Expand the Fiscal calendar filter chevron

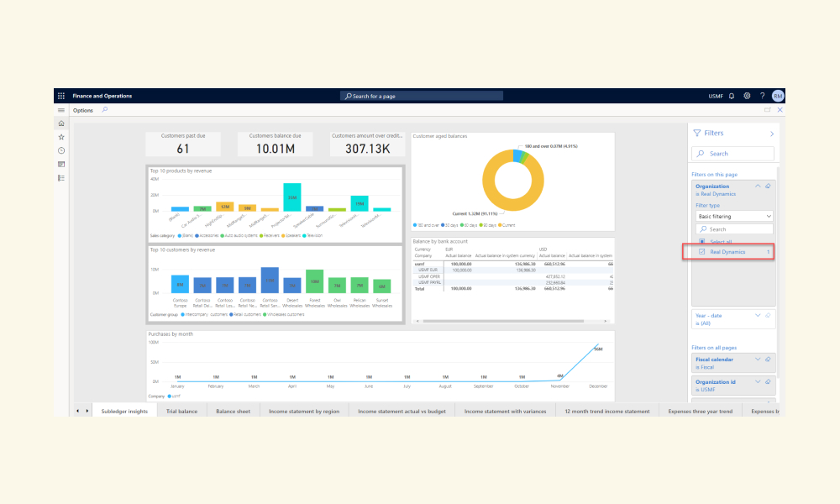758,360
